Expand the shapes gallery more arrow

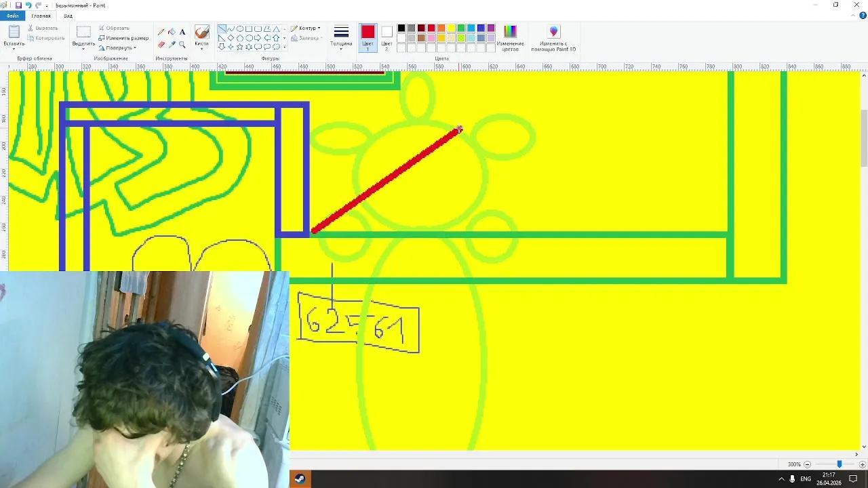285,47
